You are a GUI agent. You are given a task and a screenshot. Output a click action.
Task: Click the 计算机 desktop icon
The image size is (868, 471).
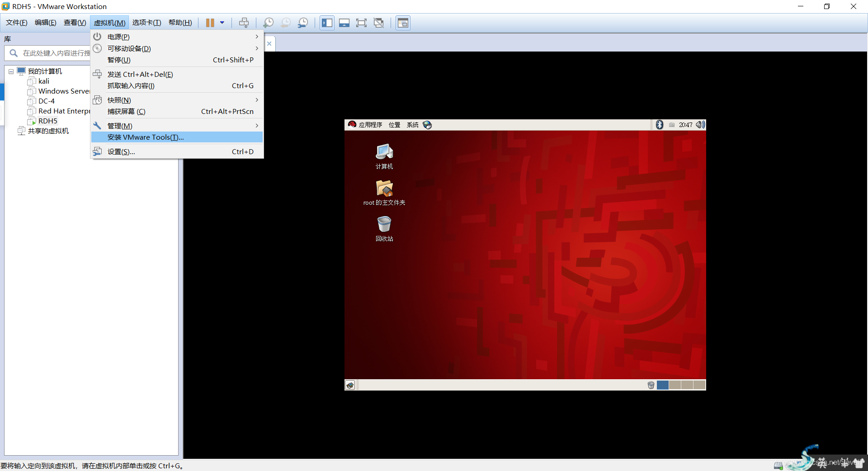pyautogui.click(x=384, y=156)
